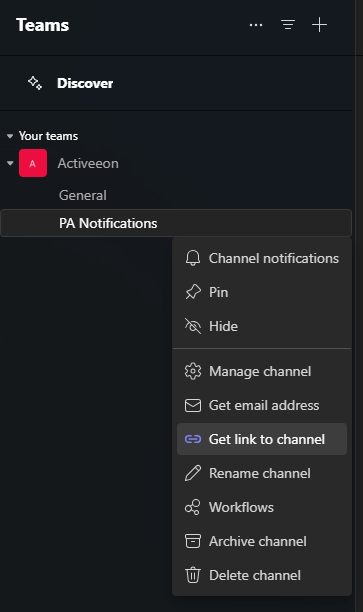Choose Get link to channel
The width and height of the screenshot is (363, 612).
(262, 439)
